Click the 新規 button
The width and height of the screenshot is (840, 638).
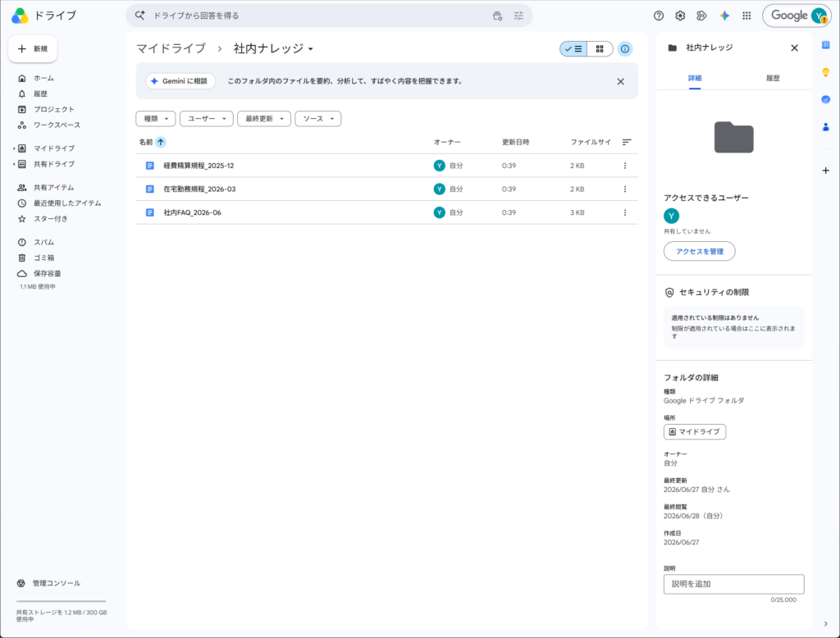coord(33,48)
